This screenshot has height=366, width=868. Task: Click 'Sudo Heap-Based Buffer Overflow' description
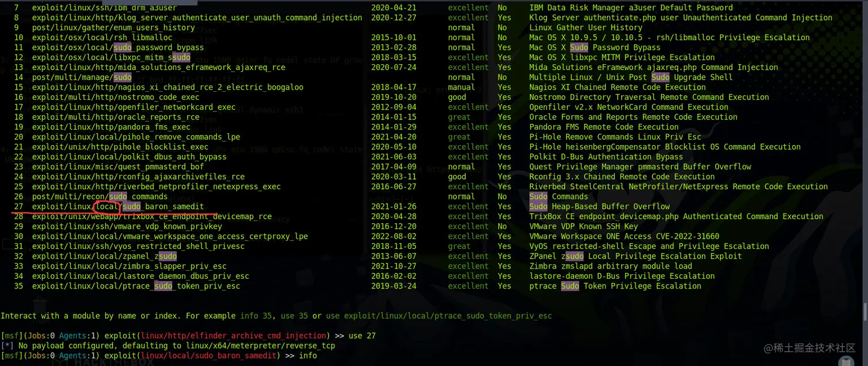pos(599,207)
